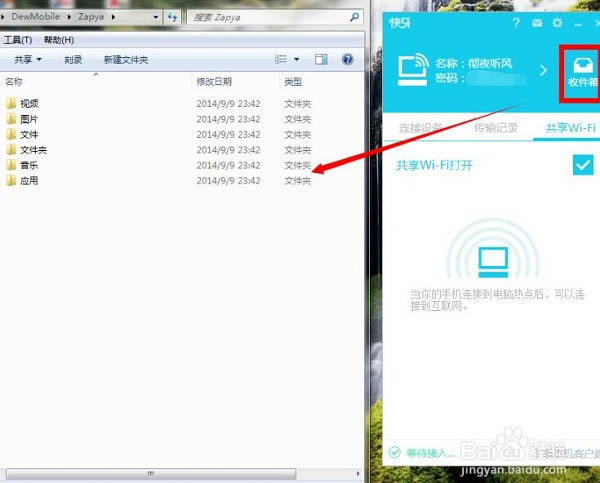Open Zapya settings gear icon
The image size is (600, 483).
coord(557,22)
